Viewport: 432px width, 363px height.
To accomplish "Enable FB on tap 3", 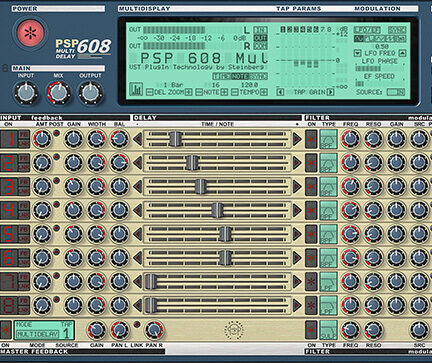I will (x=24, y=182).
